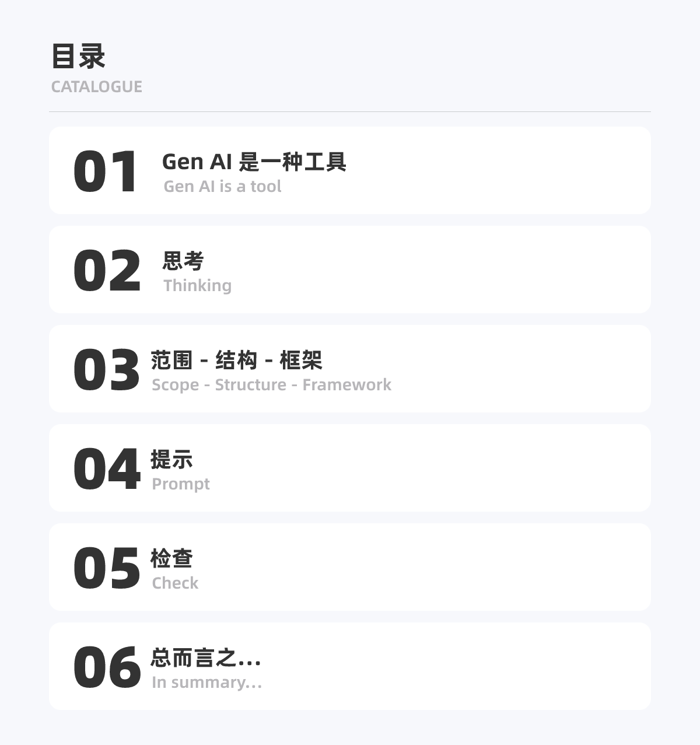This screenshot has height=745, width=700.
Task: Click the 目录 heading
Action: (78, 57)
